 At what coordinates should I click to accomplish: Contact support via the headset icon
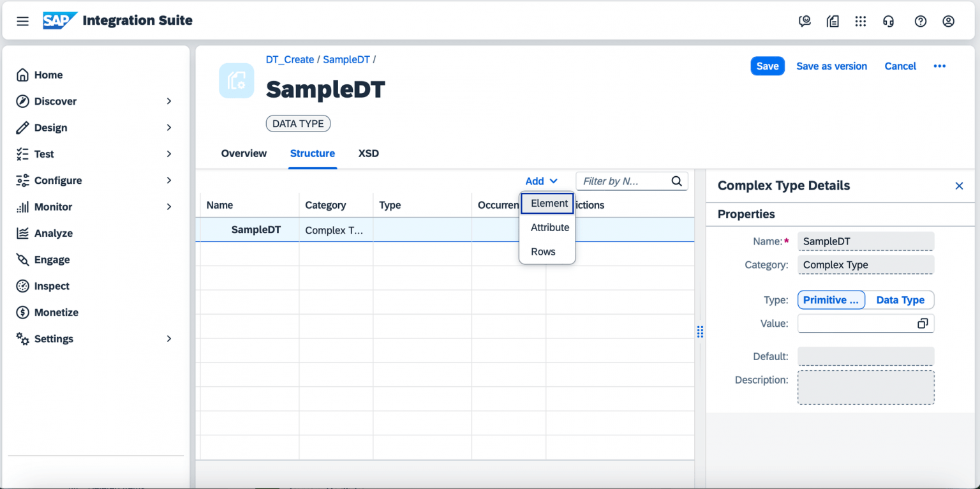pos(888,21)
